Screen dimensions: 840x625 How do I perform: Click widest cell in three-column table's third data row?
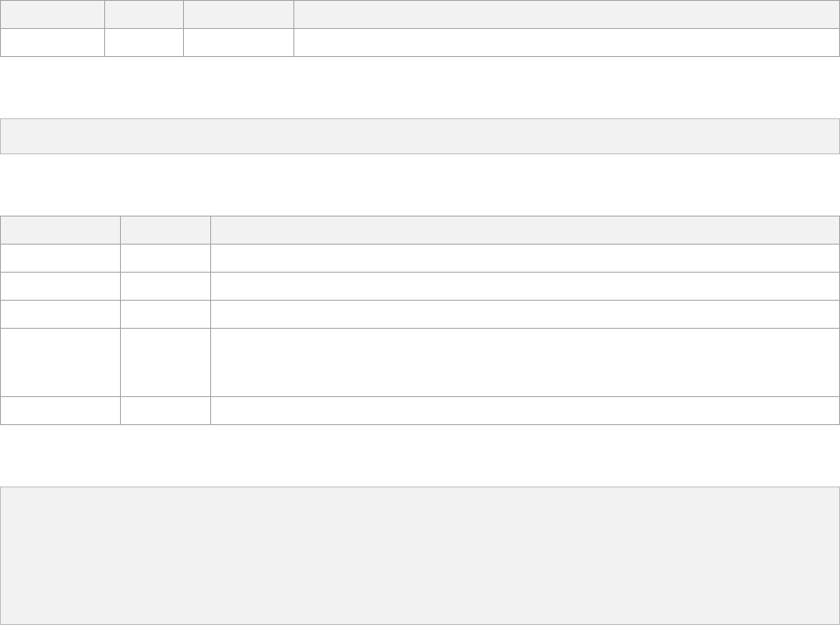[x=525, y=314]
